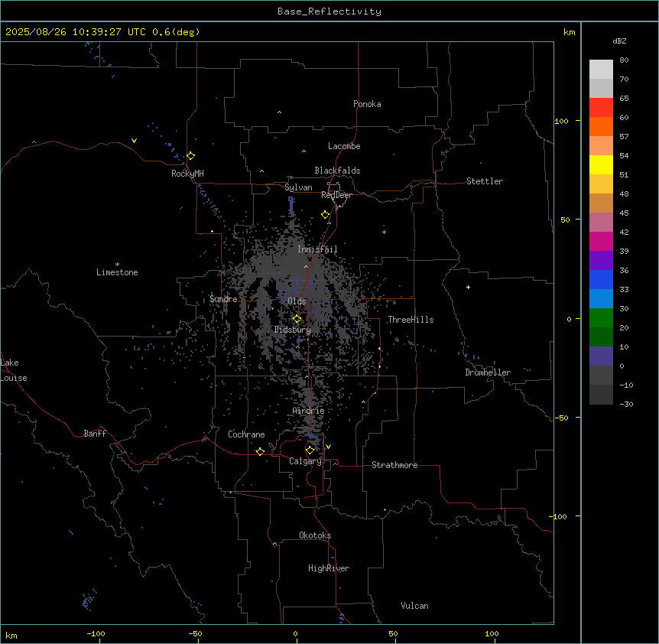Click the 100 km tick on right axis

tap(561, 121)
